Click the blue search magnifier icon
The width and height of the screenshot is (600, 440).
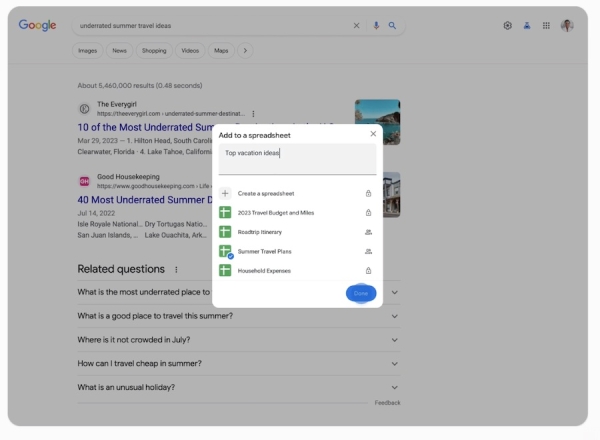pos(392,26)
